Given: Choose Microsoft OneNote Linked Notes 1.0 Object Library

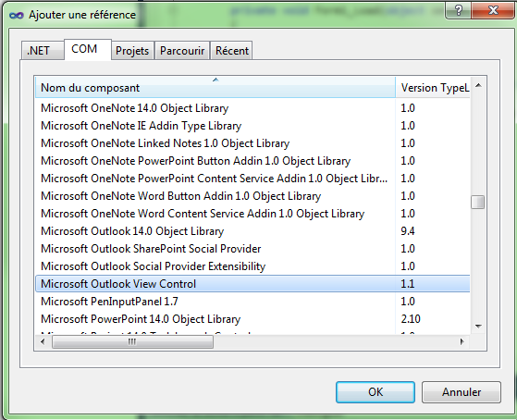Looking at the screenshot, I should (x=252, y=143).
